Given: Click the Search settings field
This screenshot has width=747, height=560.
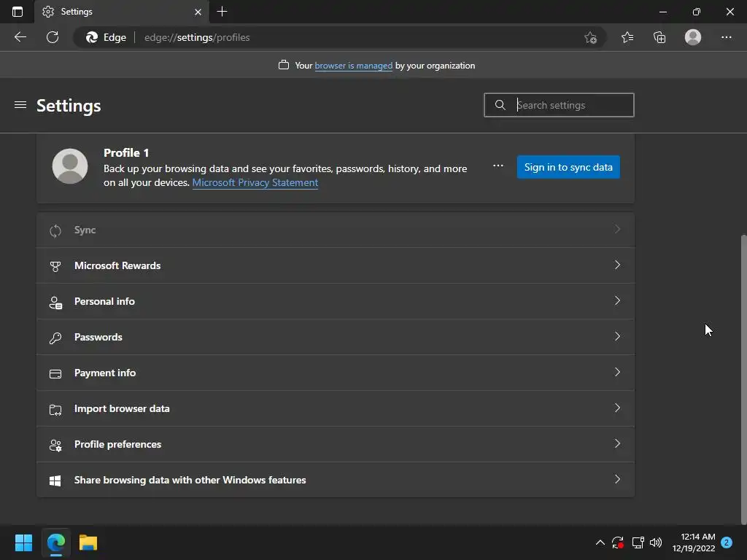Looking at the screenshot, I should pyautogui.click(x=559, y=105).
